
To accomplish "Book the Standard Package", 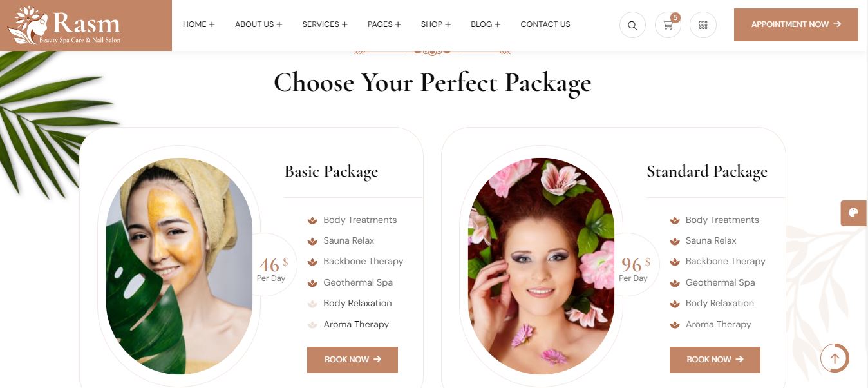I will (x=715, y=360).
